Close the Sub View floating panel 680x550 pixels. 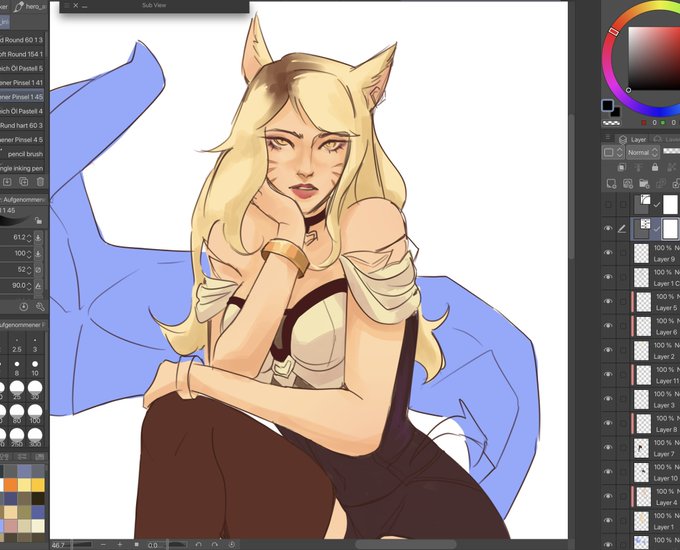[x=76, y=5]
